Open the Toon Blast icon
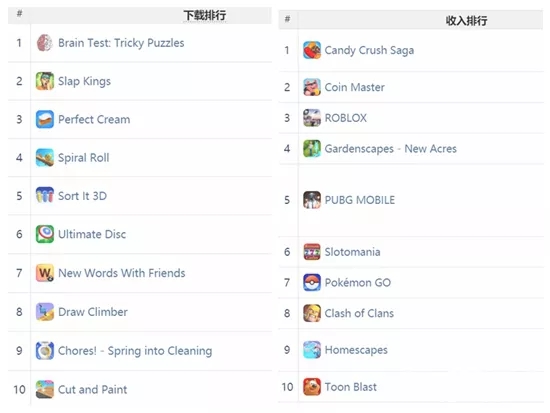The image size is (550, 413). pos(312,387)
